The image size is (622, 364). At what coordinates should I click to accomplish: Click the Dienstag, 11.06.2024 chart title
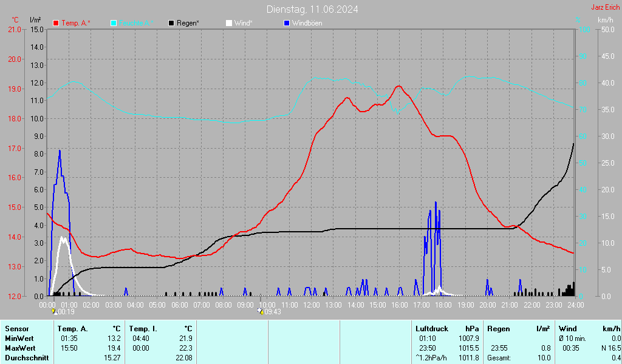[312, 9]
